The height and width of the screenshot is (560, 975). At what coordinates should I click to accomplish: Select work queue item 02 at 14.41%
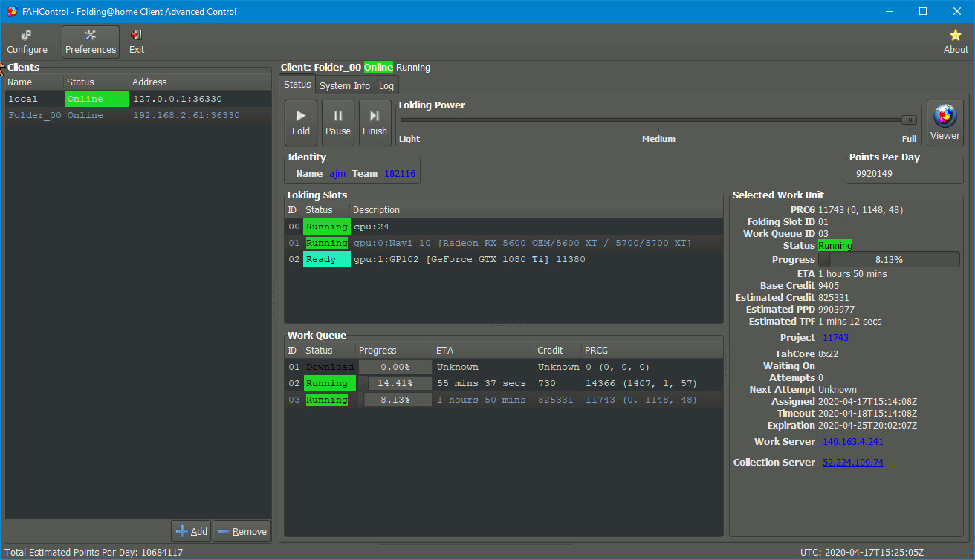tap(504, 383)
